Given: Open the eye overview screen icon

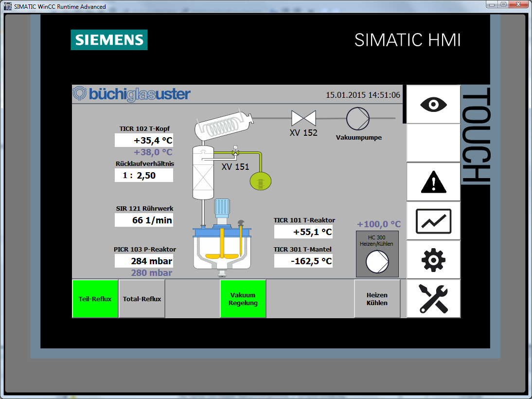Looking at the screenshot, I should point(433,105).
